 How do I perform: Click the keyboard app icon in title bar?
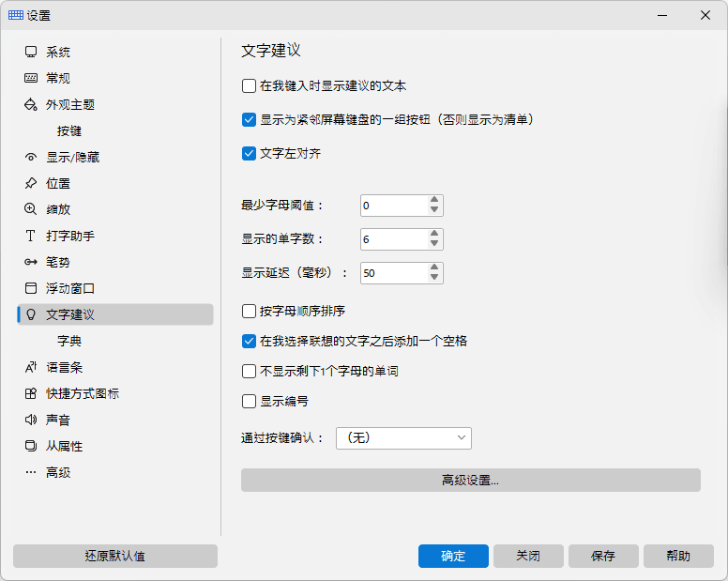click(16, 15)
